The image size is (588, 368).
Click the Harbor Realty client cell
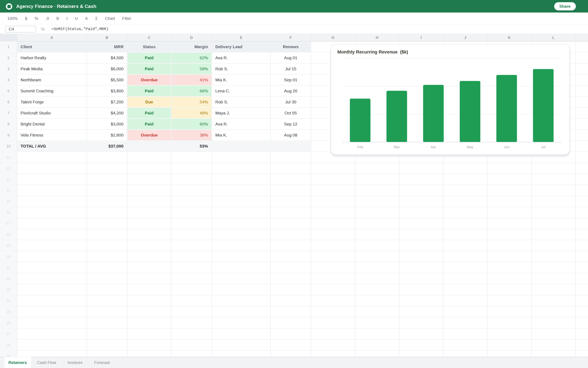(x=52, y=58)
